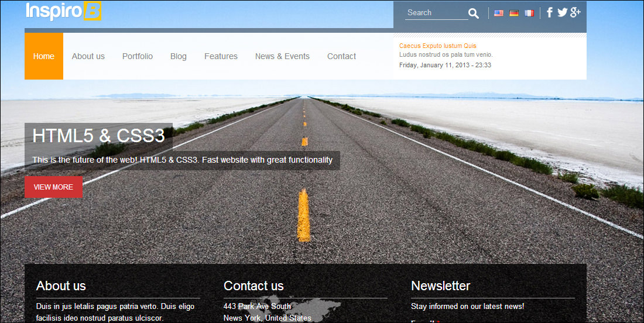Click 'Stay informed on our latest news!' text

468,306
